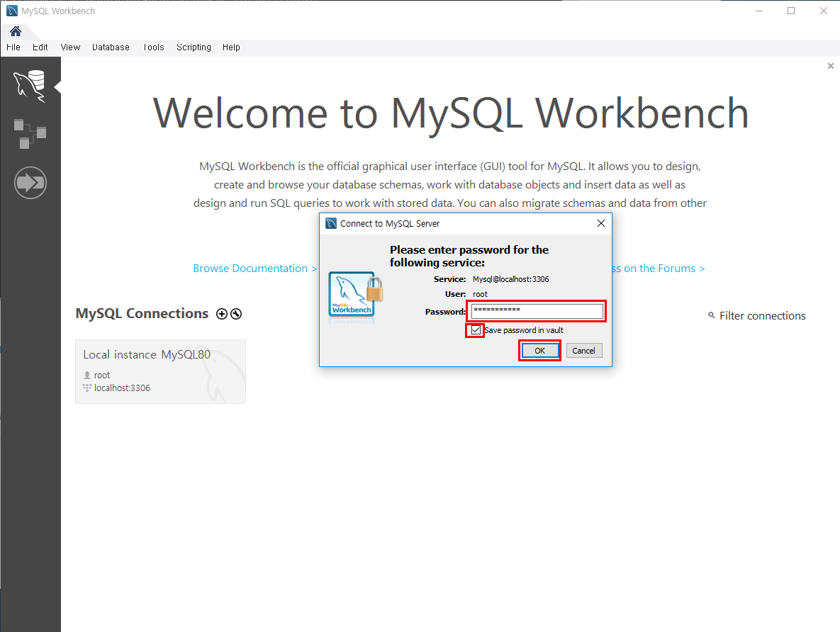Open the Help menu
The height and width of the screenshot is (632, 840).
(231, 47)
